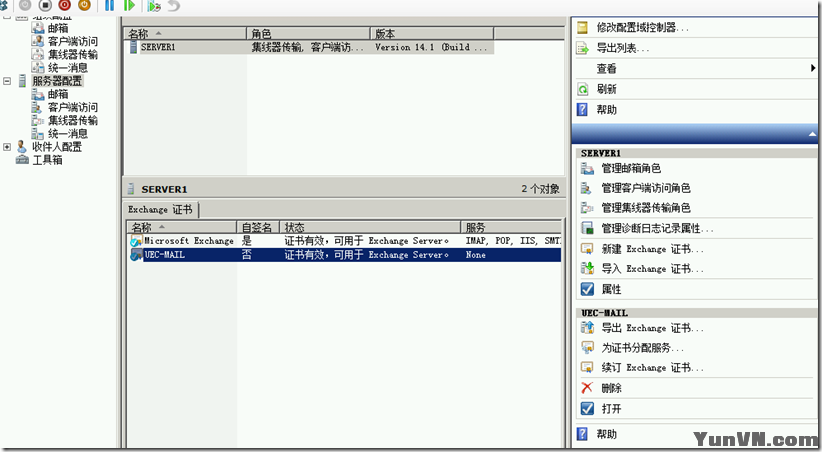
Task: Sort certificates by 名称 column header
Action: [x=182, y=227]
